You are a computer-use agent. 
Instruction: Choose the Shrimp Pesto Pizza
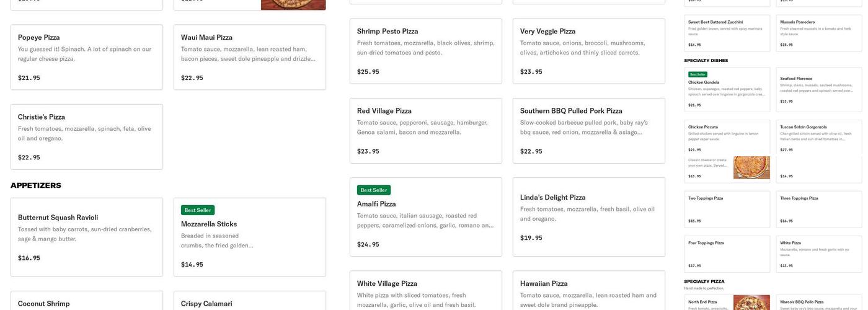[425, 51]
